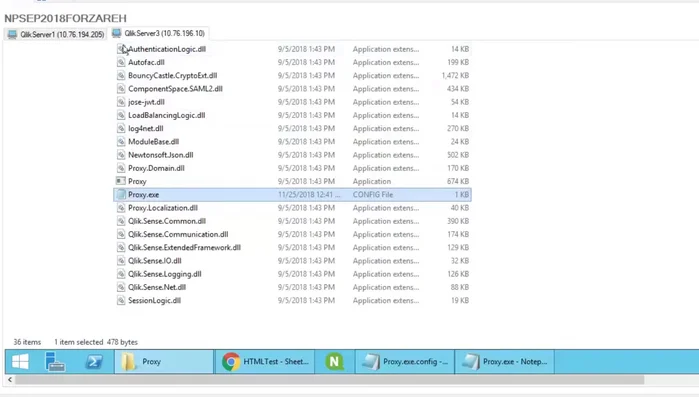
Task: Click the 11/25/2018 date of Proxy.exe
Action: [x=309, y=195]
